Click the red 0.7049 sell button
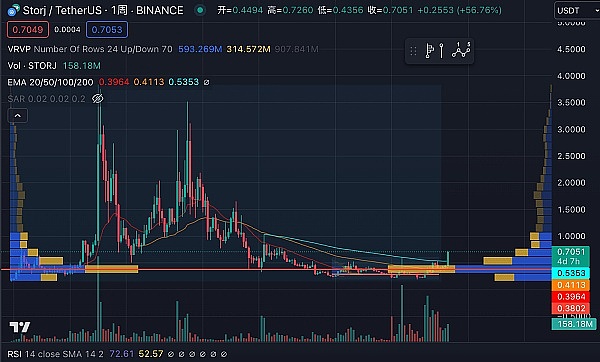Image resolution: width=600 pixels, height=362 pixels. [x=28, y=30]
